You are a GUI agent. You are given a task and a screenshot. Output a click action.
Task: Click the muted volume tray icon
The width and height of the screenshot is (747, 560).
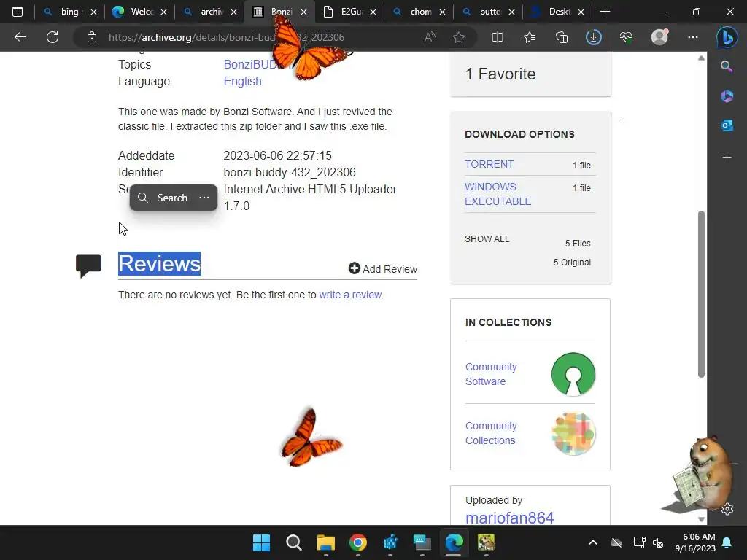pyautogui.click(x=659, y=542)
